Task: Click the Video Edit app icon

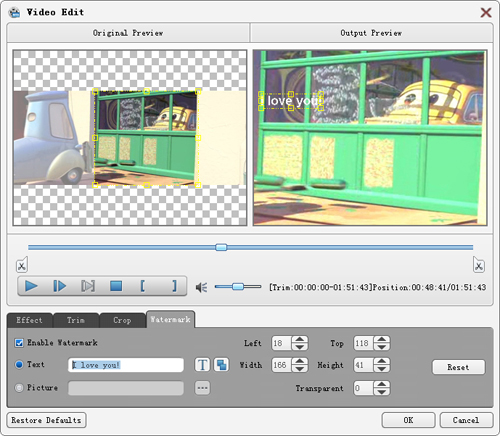Action: 14,12
